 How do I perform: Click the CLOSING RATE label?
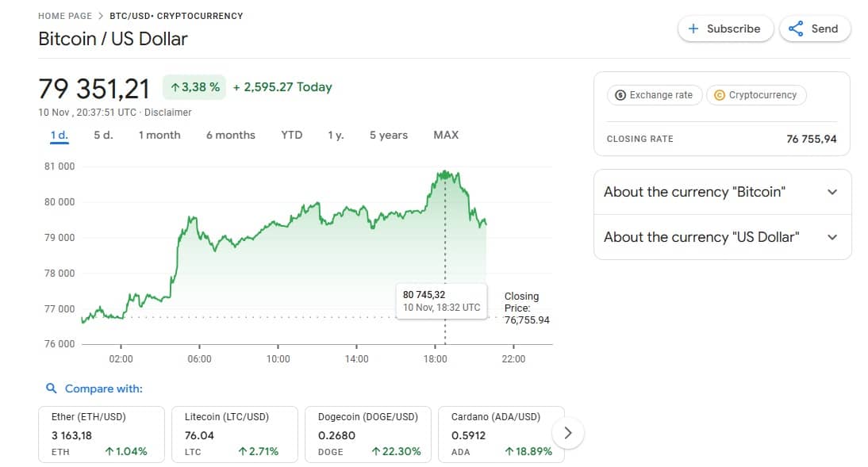pyautogui.click(x=640, y=139)
